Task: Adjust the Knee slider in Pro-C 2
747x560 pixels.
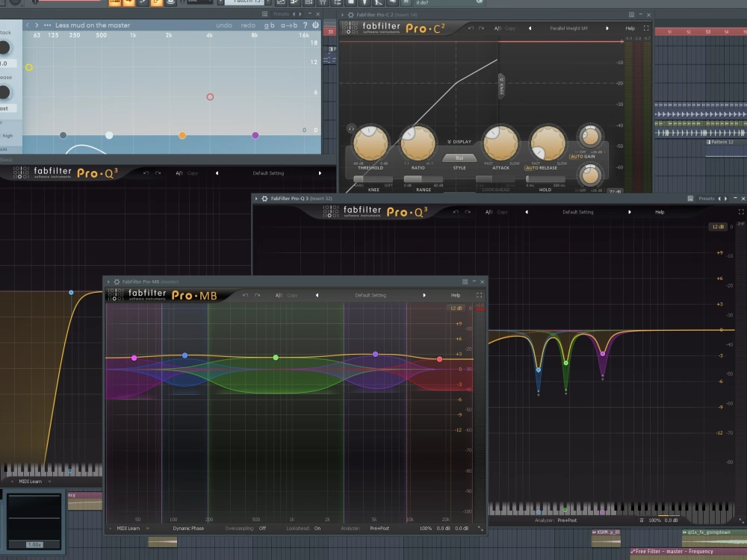Action: click(x=373, y=179)
